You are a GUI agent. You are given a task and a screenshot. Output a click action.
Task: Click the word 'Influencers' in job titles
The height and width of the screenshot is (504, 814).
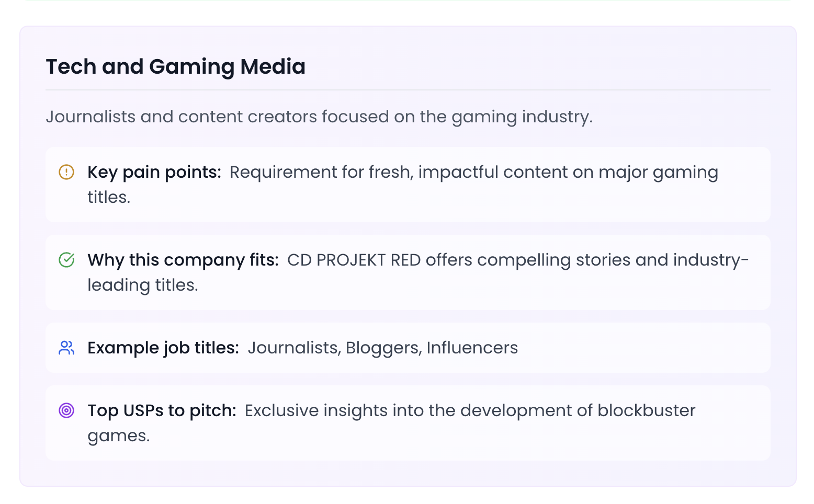click(472, 348)
